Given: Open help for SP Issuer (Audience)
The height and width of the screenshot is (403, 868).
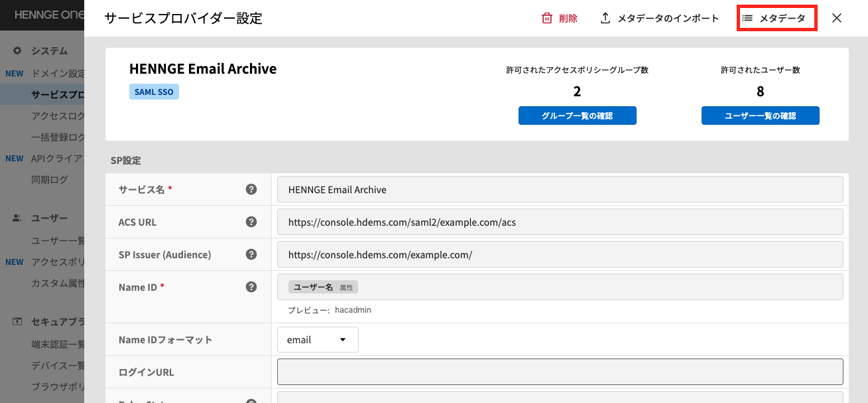Looking at the screenshot, I should point(251,254).
